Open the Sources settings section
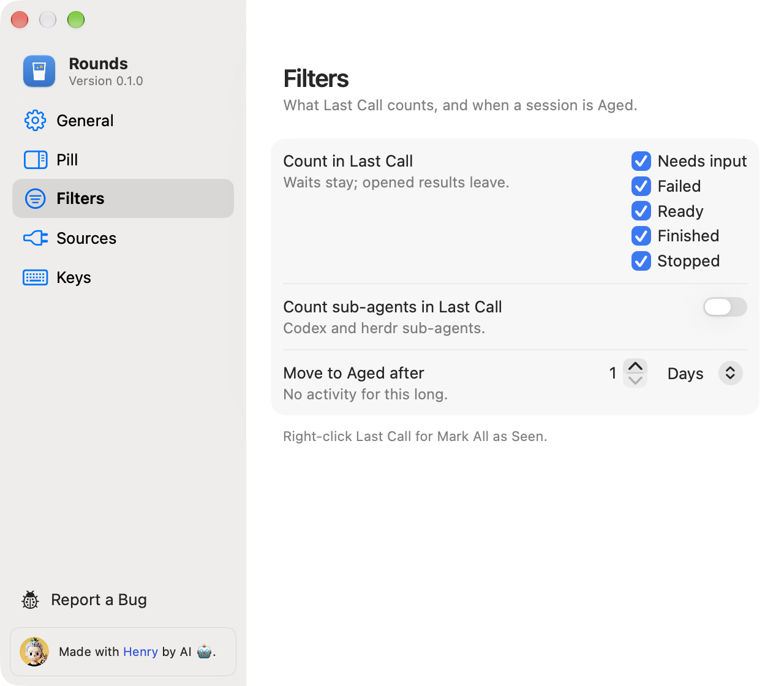The height and width of the screenshot is (686, 784). coord(123,238)
